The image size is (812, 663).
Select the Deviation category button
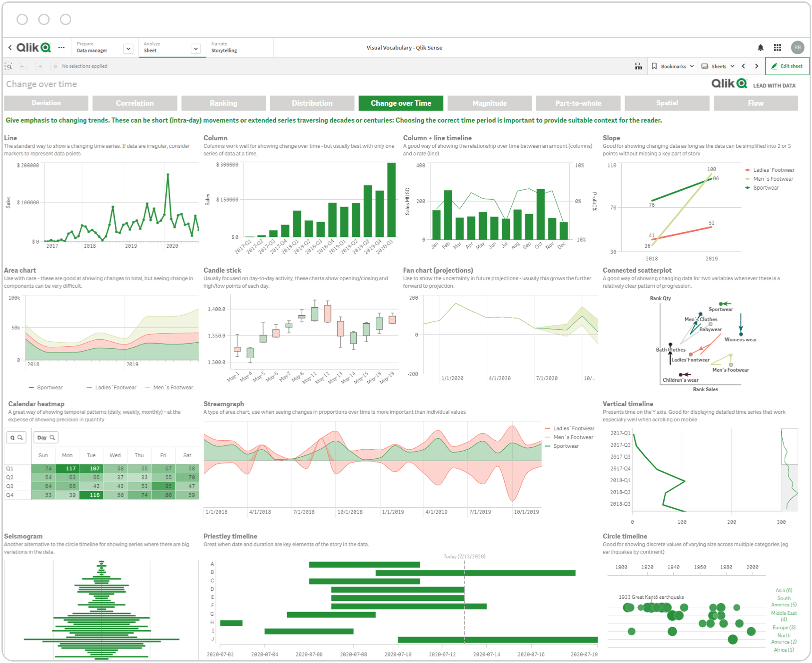46,103
